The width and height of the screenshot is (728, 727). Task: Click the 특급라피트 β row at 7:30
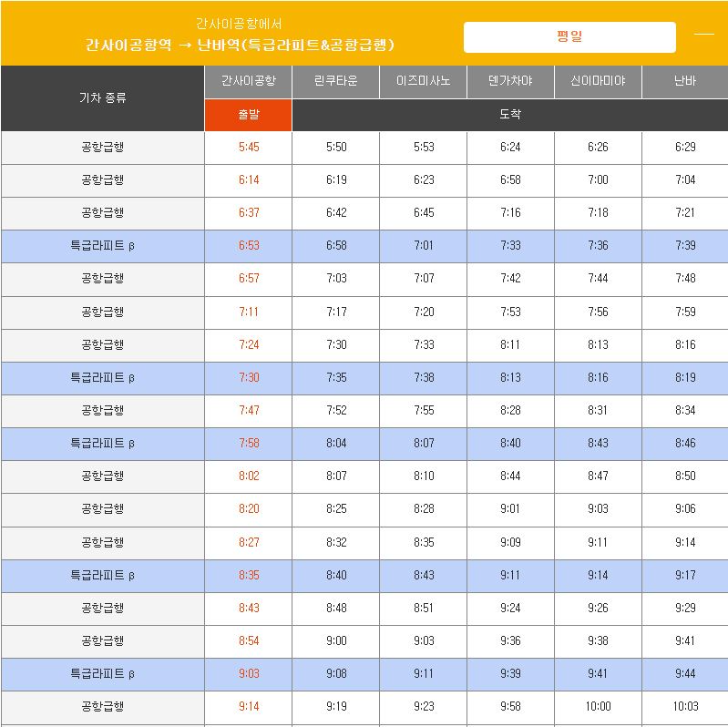coord(364,378)
